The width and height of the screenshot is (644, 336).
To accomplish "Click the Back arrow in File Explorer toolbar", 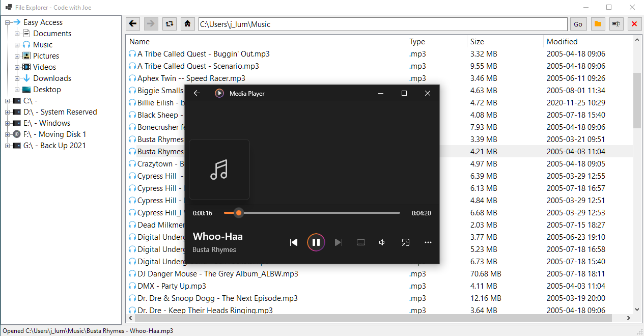I will click(x=132, y=23).
